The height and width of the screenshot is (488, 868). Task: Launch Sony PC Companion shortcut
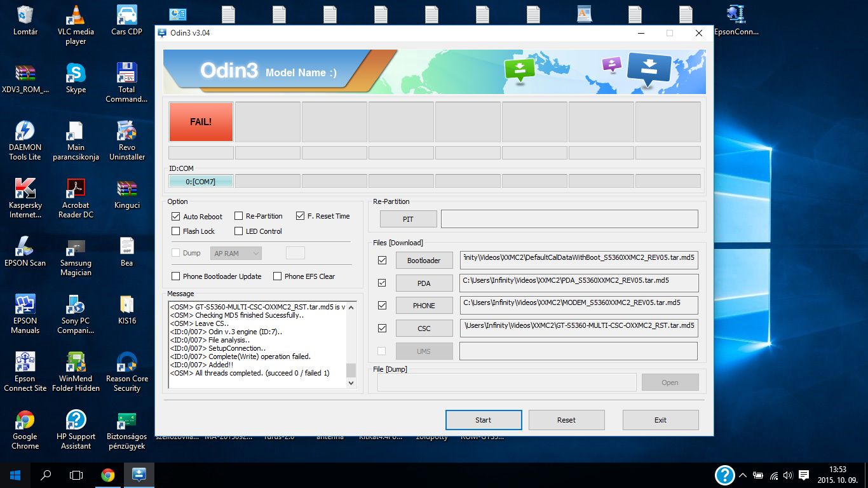pos(76,314)
